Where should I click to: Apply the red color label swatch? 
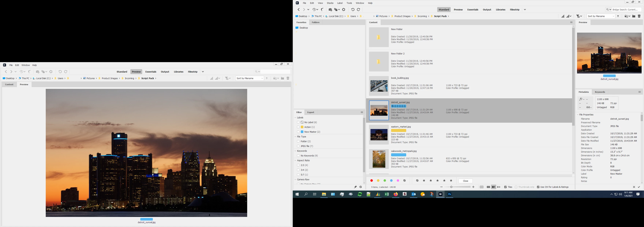[372, 181]
